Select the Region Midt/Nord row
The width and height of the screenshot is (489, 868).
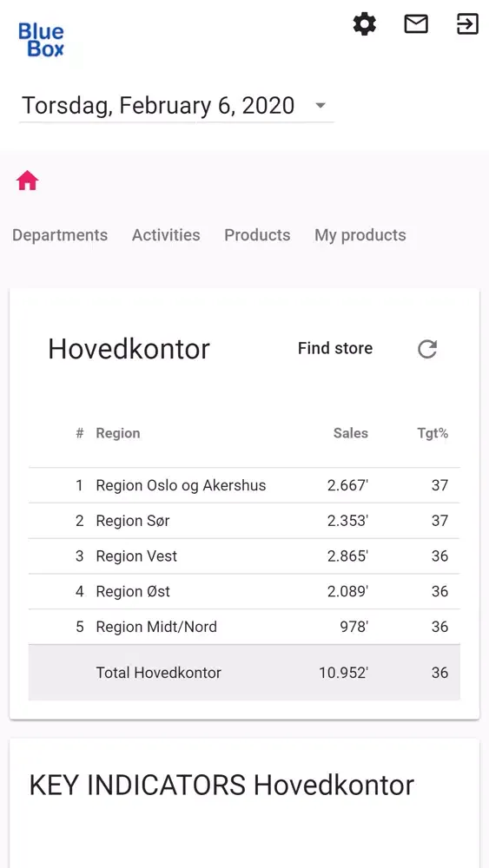coord(244,628)
